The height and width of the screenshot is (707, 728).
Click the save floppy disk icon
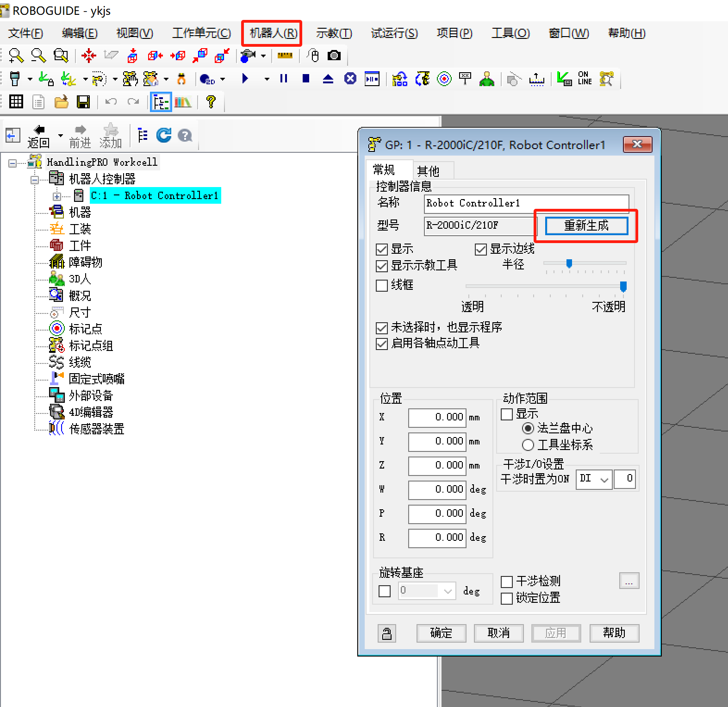coord(83,102)
